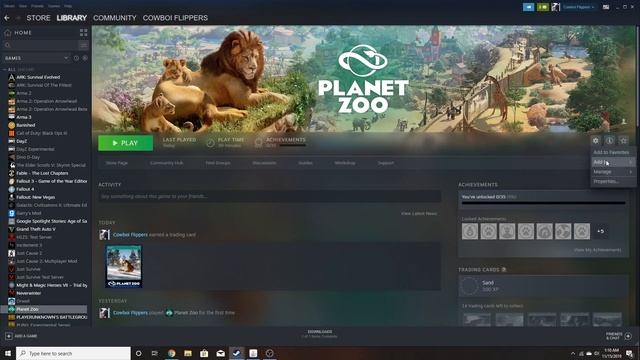Click trading cards help question mark
Viewport: 640px width, 360px height.
pyautogui.click(x=504, y=270)
